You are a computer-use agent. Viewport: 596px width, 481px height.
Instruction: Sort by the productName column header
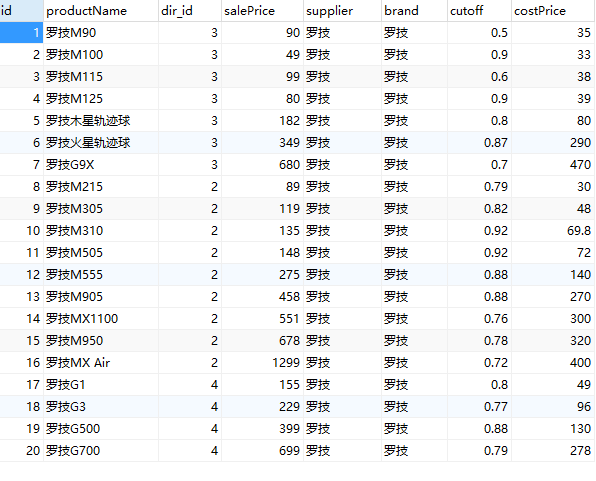pos(101,11)
